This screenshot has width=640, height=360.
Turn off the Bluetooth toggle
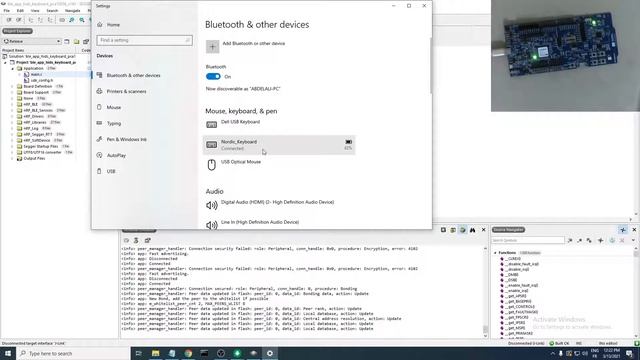213,76
